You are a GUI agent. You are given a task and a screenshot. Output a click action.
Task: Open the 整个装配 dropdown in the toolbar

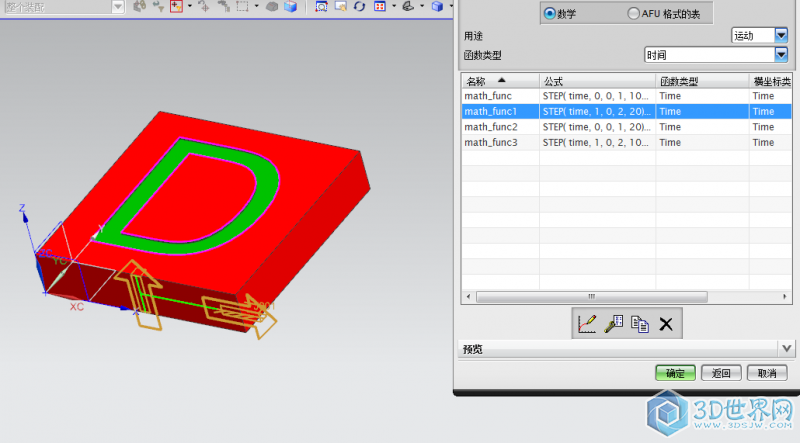[118, 7]
